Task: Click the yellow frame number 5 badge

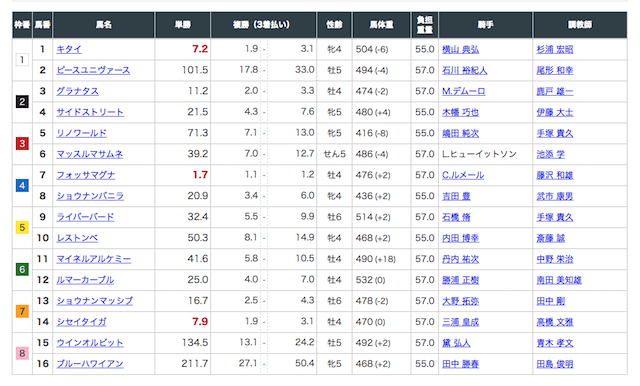Action: pyautogui.click(x=22, y=227)
